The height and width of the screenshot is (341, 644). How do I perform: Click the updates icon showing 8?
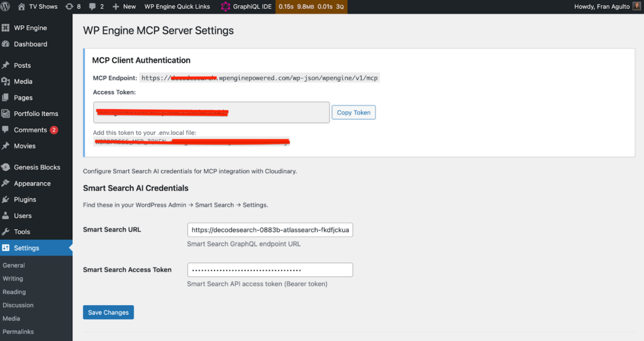69,6
